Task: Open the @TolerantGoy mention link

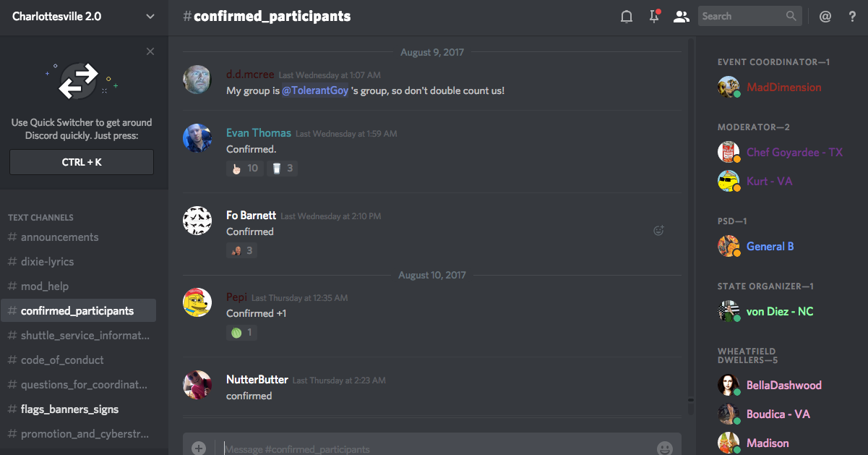Action: (315, 90)
